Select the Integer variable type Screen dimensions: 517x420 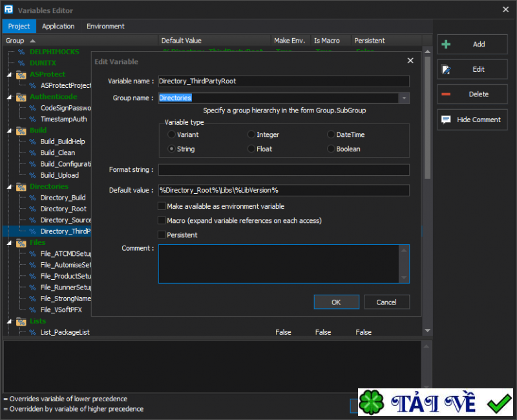pos(251,135)
